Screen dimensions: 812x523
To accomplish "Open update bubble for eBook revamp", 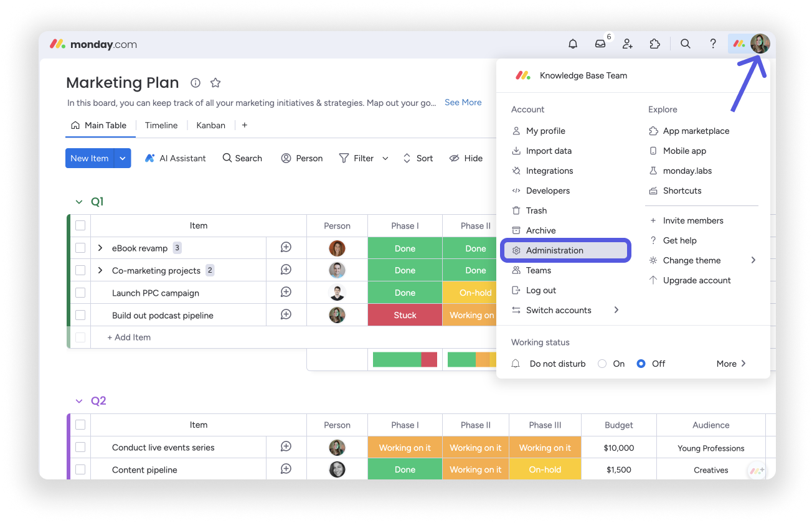I will point(286,248).
